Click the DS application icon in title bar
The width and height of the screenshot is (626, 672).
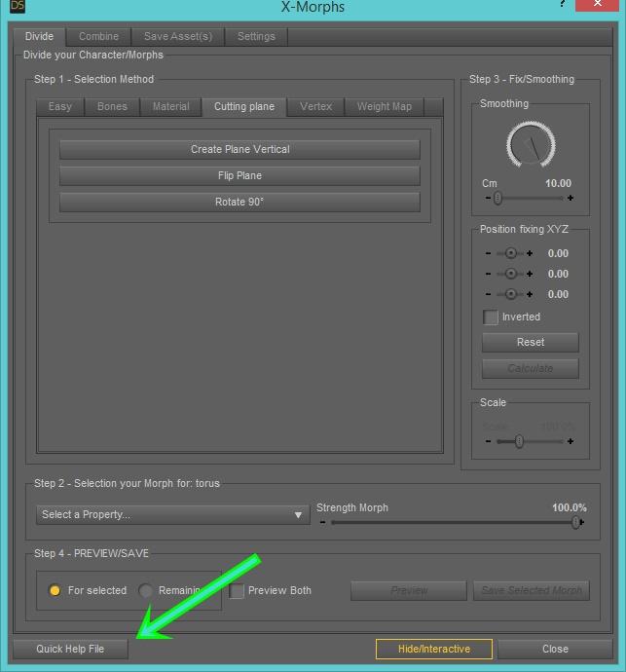pyautogui.click(x=18, y=6)
